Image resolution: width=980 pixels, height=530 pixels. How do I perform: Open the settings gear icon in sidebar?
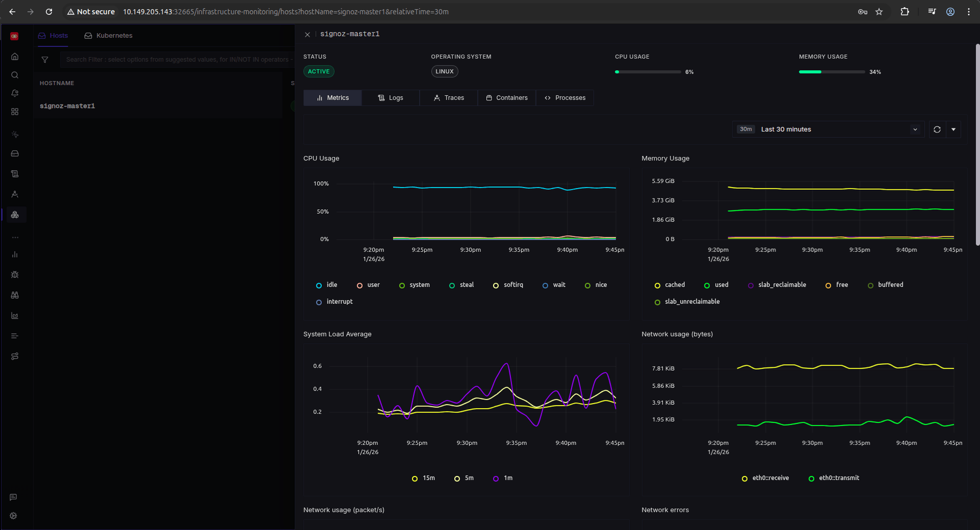click(13, 516)
